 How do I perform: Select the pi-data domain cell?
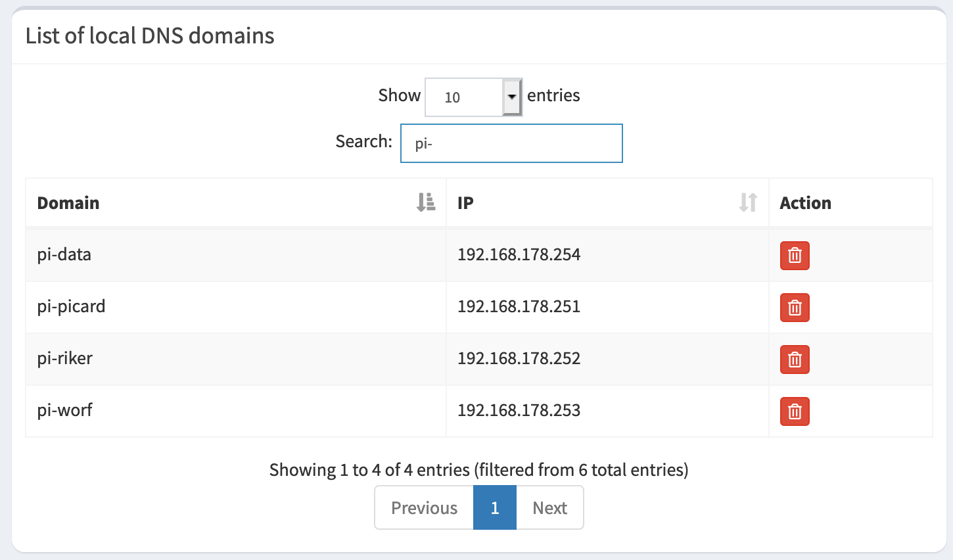point(64,254)
